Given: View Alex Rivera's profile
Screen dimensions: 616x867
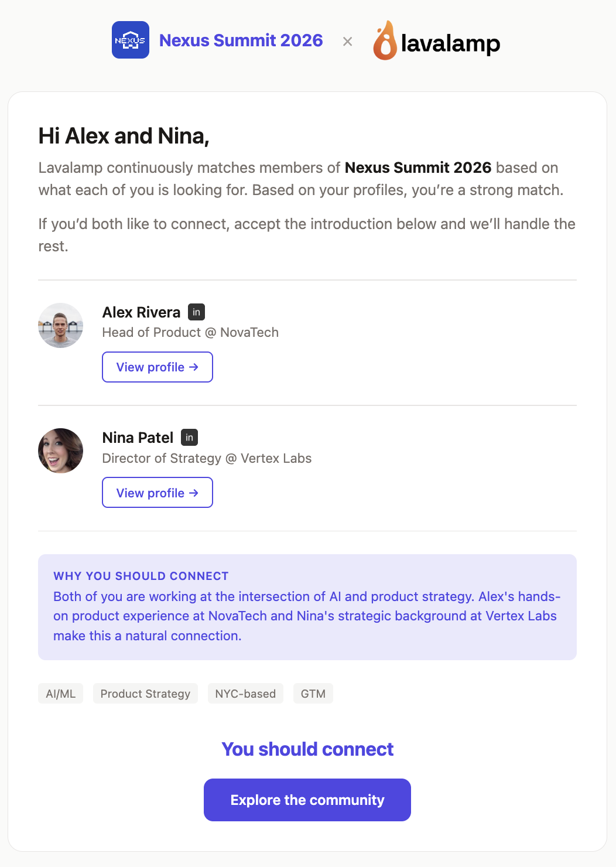Looking at the screenshot, I should pos(157,367).
